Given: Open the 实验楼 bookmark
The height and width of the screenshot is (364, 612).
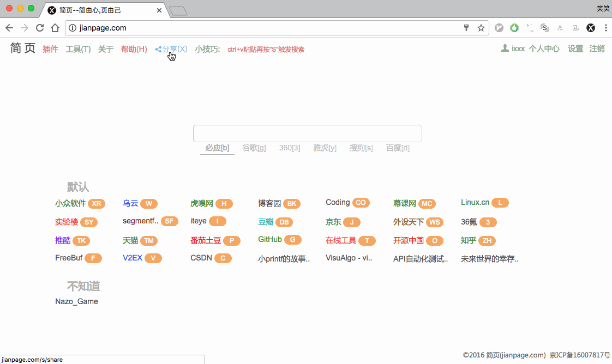Looking at the screenshot, I should (67, 222).
